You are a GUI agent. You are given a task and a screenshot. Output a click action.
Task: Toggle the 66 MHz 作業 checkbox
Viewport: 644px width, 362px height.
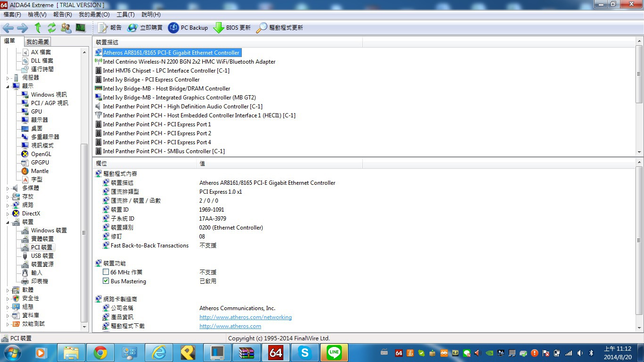click(106, 272)
